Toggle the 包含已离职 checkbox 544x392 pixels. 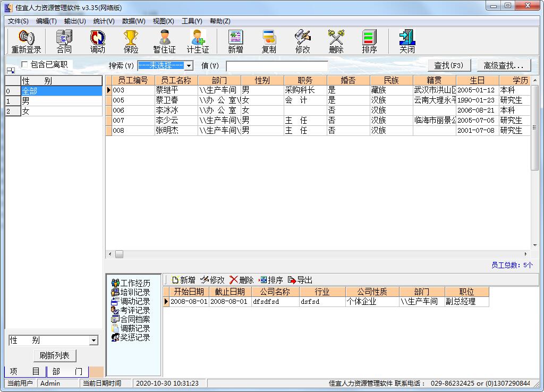tap(24, 64)
